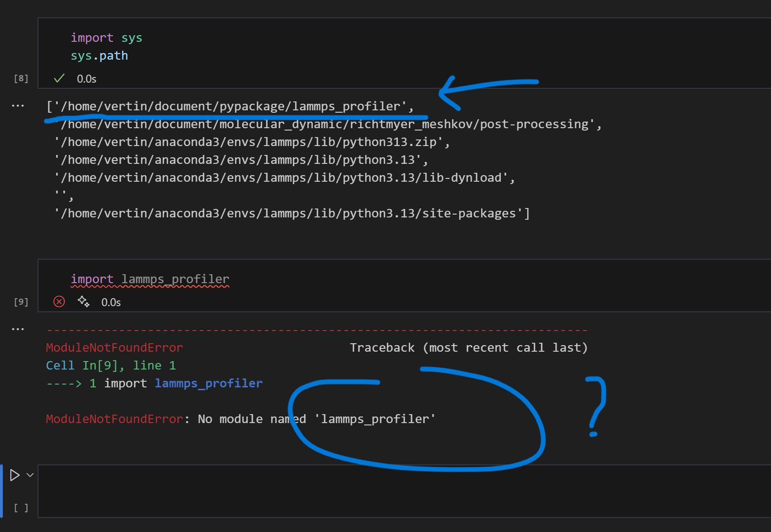Screen dimensions: 771x532
Task: Click the red error icon of cell 9
Action: pyautogui.click(x=59, y=301)
